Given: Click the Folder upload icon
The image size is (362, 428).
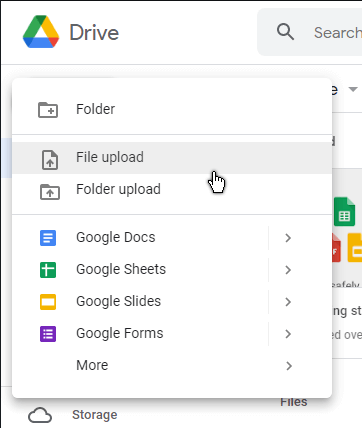Looking at the screenshot, I should 50,192.
